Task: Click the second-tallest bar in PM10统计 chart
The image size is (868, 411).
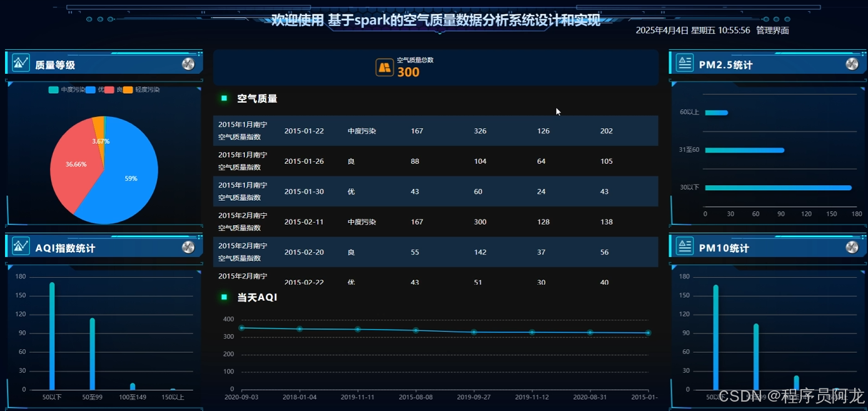Action: [756, 357]
